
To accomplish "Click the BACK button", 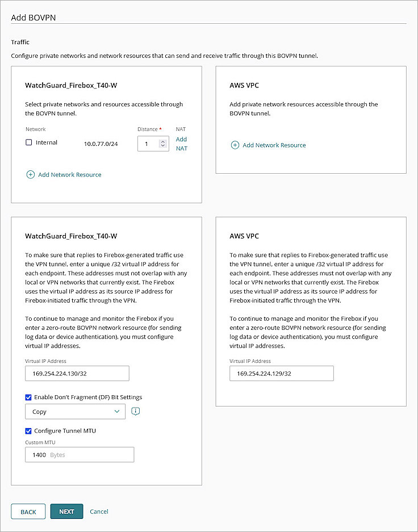I will pos(27,511).
